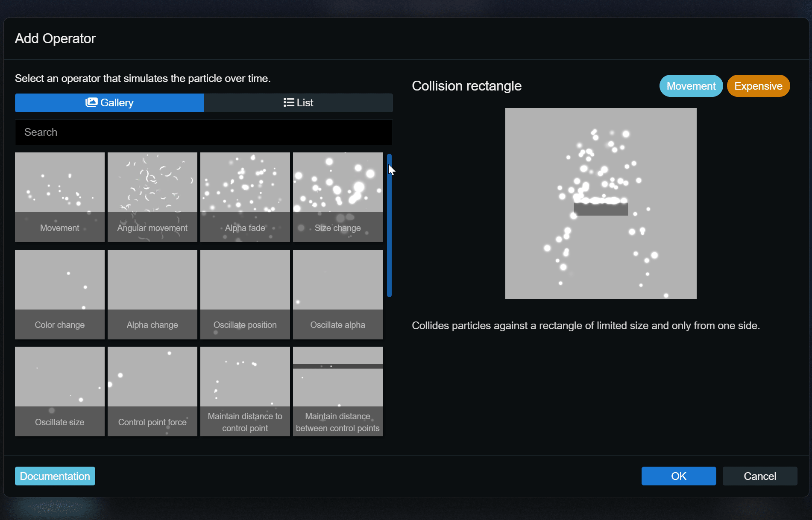Image resolution: width=812 pixels, height=520 pixels.
Task: Pick the Oscillate alpha operator tile
Action: point(338,294)
